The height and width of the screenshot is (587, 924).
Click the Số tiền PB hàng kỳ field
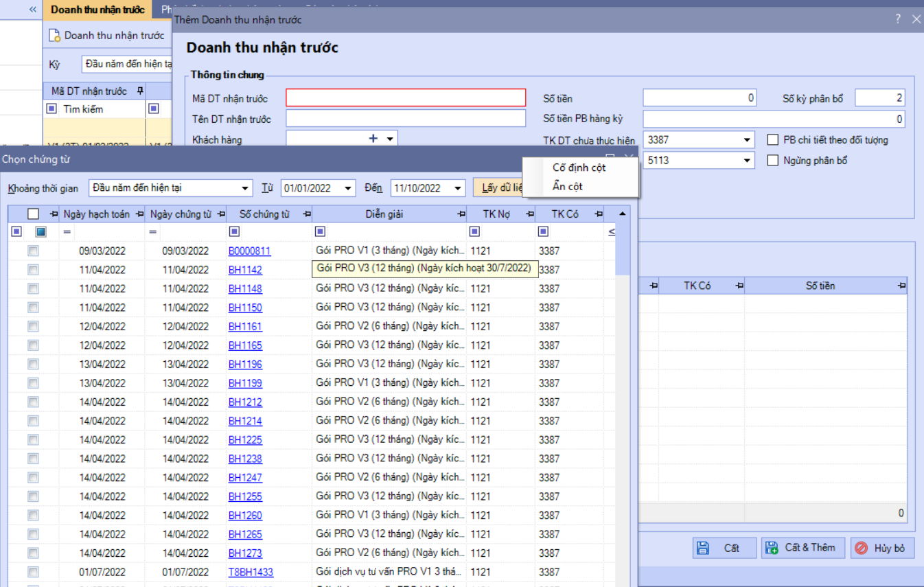[x=774, y=119]
